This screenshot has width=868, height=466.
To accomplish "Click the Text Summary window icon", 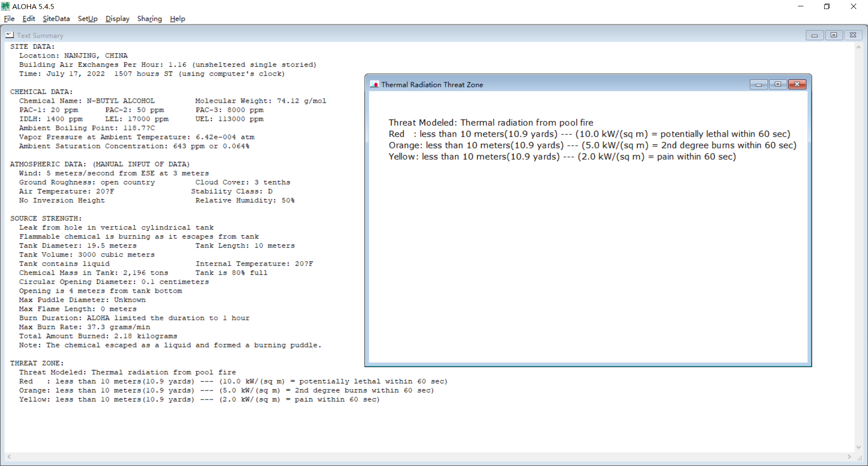I will click(9, 35).
